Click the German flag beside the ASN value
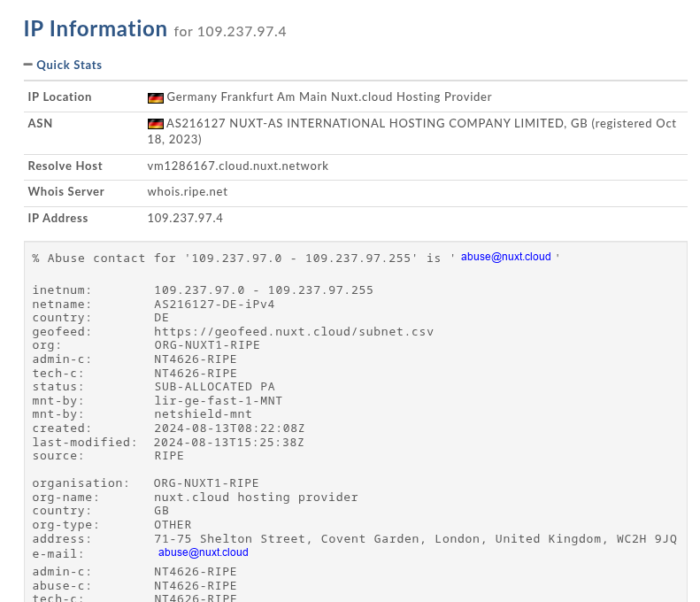The image size is (700, 602). coord(156,124)
